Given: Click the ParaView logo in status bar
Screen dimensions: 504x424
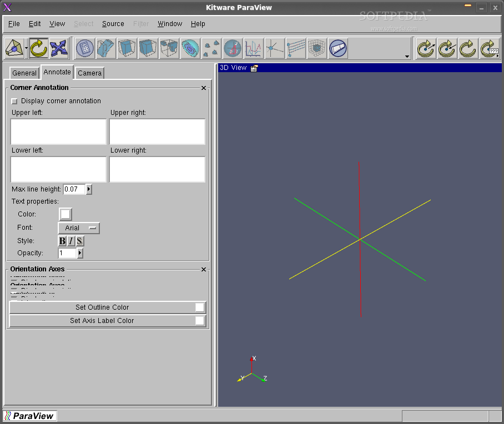Looking at the screenshot, I should pyautogui.click(x=30, y=416).
